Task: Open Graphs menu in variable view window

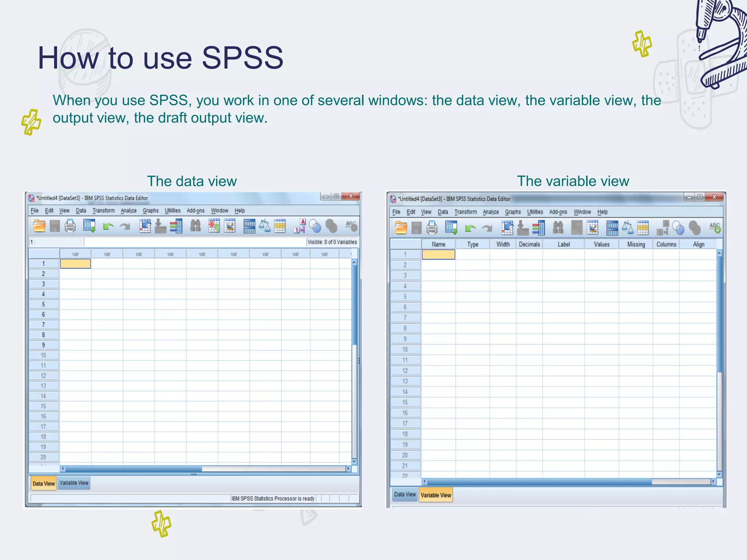Action: pos(513,212)
